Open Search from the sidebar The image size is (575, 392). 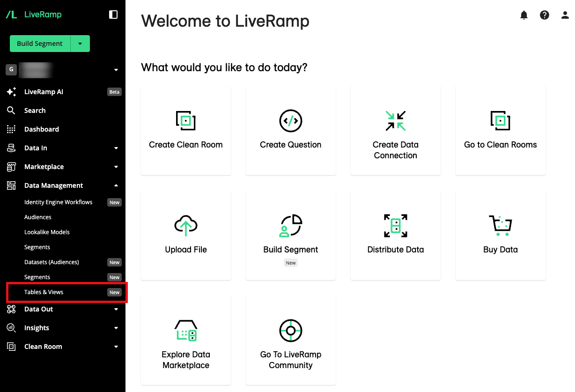tap(34, 110)
